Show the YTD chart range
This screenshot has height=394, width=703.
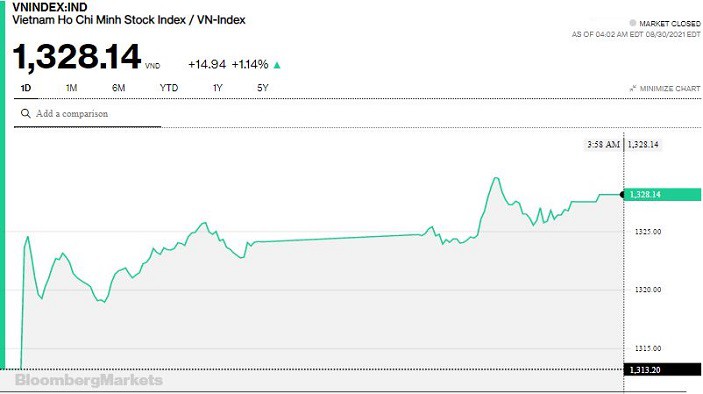pos(169,88)
